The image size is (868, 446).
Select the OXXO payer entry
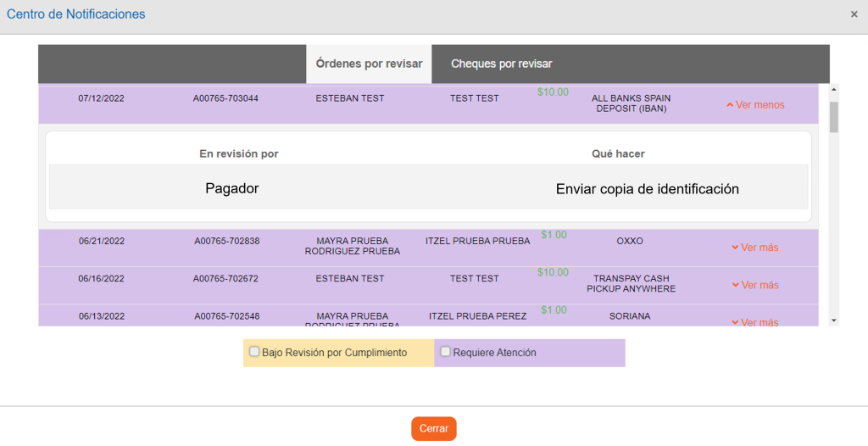pos(630,241)
